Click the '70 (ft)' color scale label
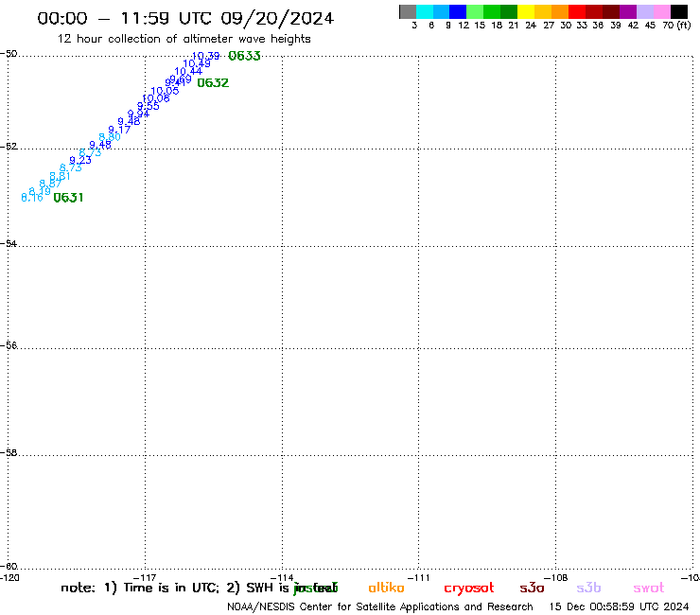This screenshot has height=615, width=700. tap(676, 26)
